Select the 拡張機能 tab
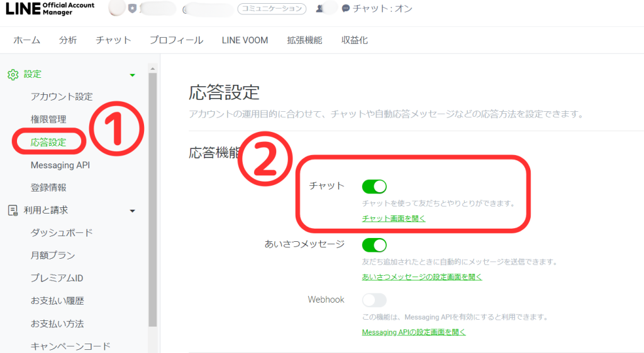Image resolution: width=644 pixels, height=353 pixels. click(304, 40)
